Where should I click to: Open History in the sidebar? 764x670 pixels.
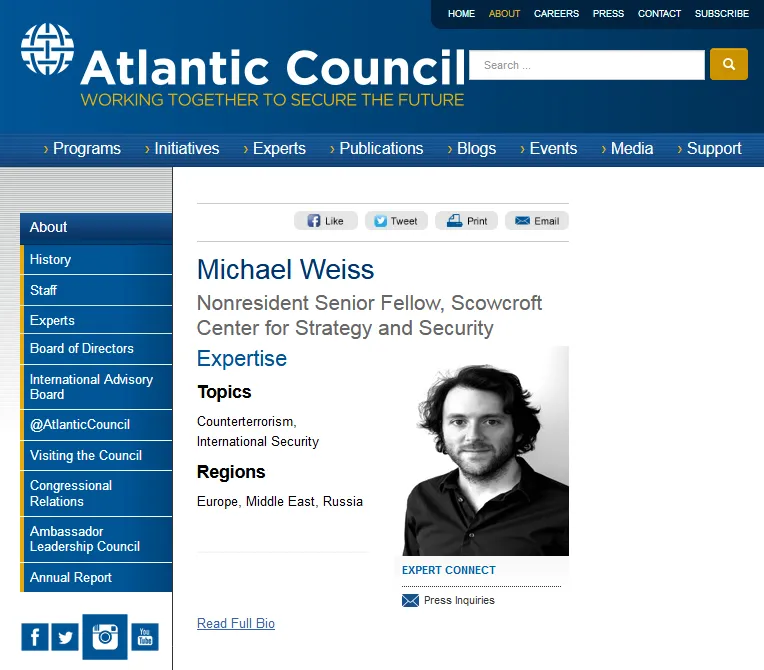point(96,259)
